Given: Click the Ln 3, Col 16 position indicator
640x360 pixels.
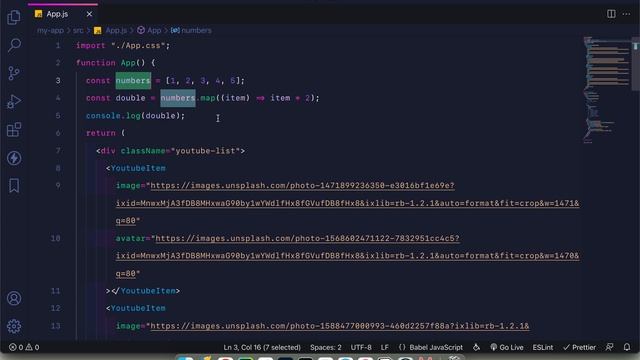Looking at the screenshot, I should click(x=262, y=347).
